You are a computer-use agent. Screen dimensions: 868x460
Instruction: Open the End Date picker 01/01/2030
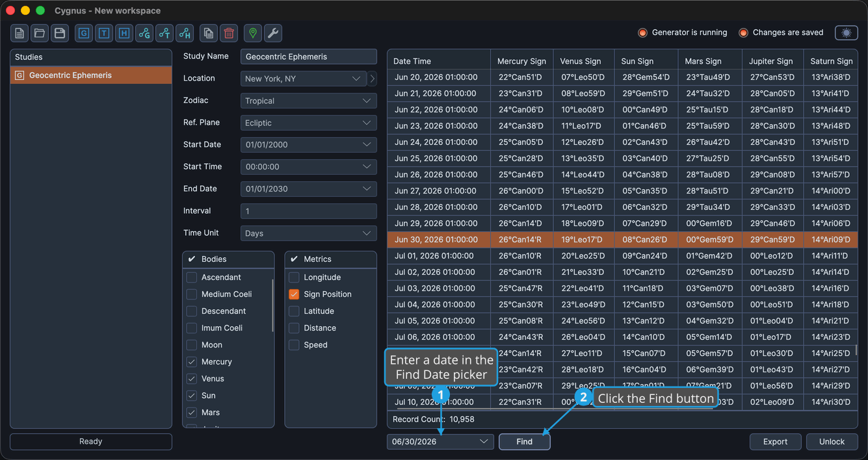(x=309, y=189)
